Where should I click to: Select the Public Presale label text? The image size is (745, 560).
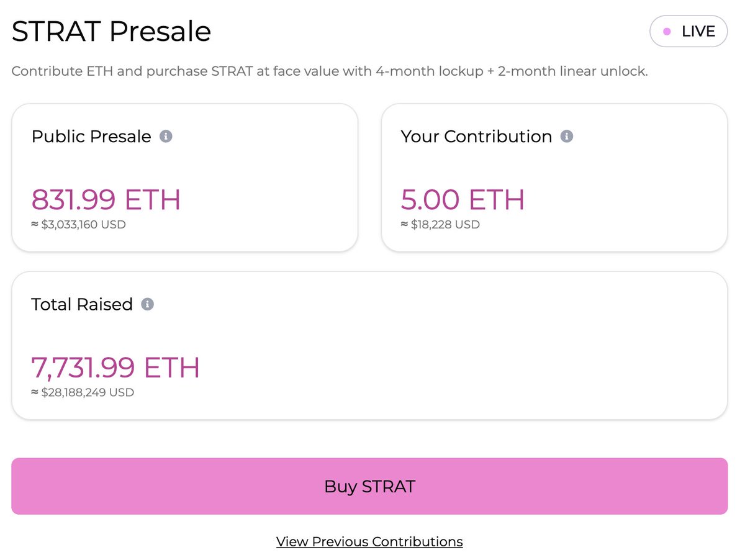(x=91, y=137)
